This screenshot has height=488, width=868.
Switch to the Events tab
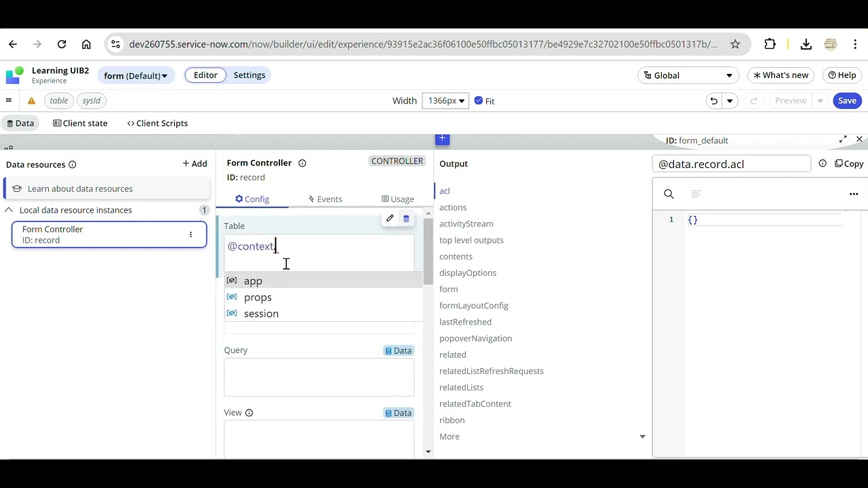coord(325,199)
